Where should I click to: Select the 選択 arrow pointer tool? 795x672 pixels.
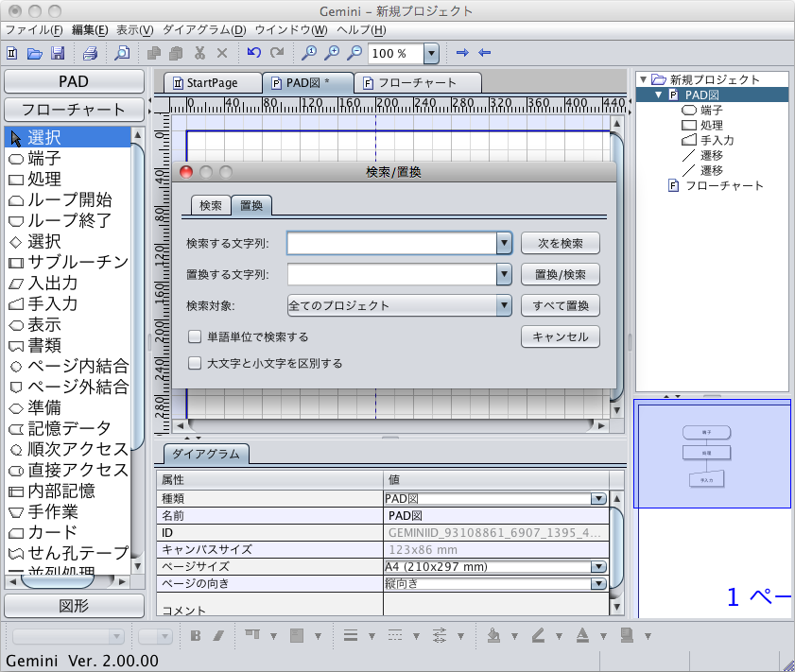68,137
